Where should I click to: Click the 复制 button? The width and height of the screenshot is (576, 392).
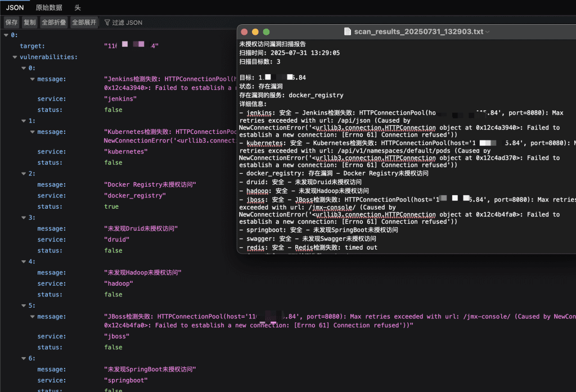[30, 22]
